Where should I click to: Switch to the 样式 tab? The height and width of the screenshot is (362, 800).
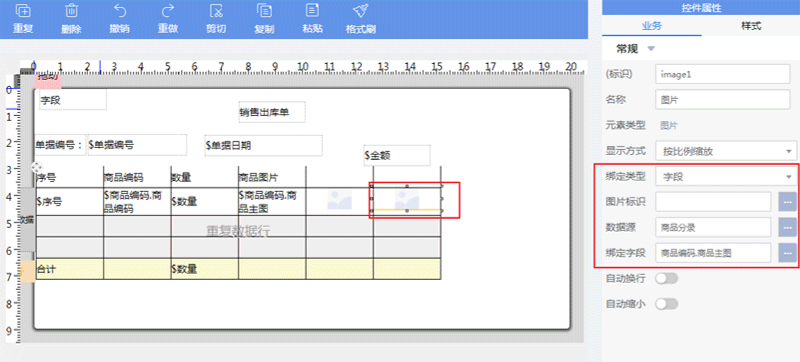[751, 27]
